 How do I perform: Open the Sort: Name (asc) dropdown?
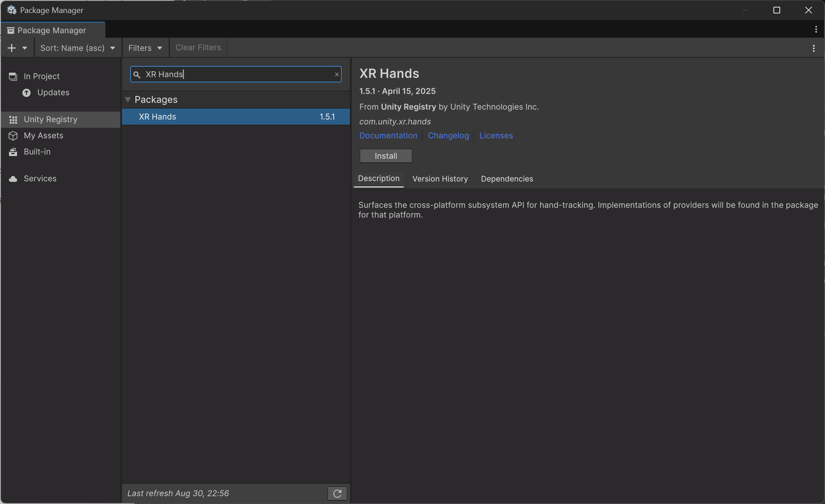point(78,48)
